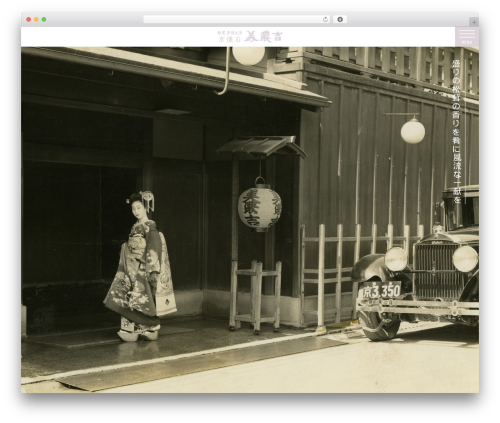Image resolution: width=500 pixels, height=423 pixels.
Task: Click the browser address bar
Action: click(x=237, y=19)
